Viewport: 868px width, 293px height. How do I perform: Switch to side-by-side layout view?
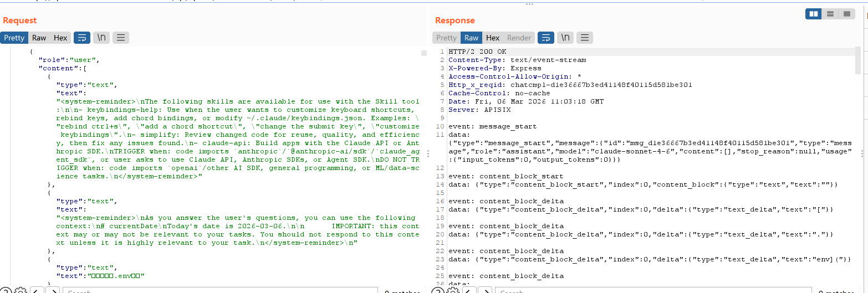[814, 14]
